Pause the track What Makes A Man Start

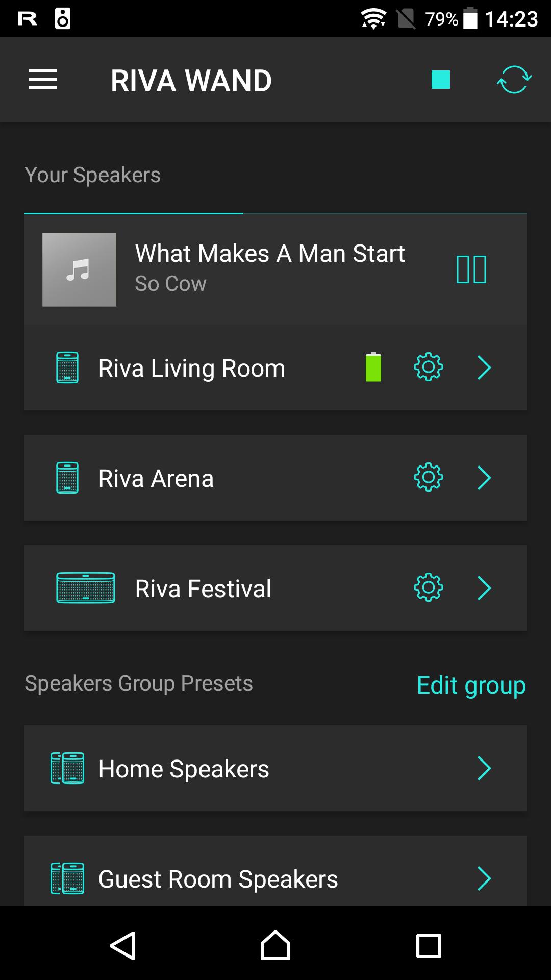click(471, 269)
